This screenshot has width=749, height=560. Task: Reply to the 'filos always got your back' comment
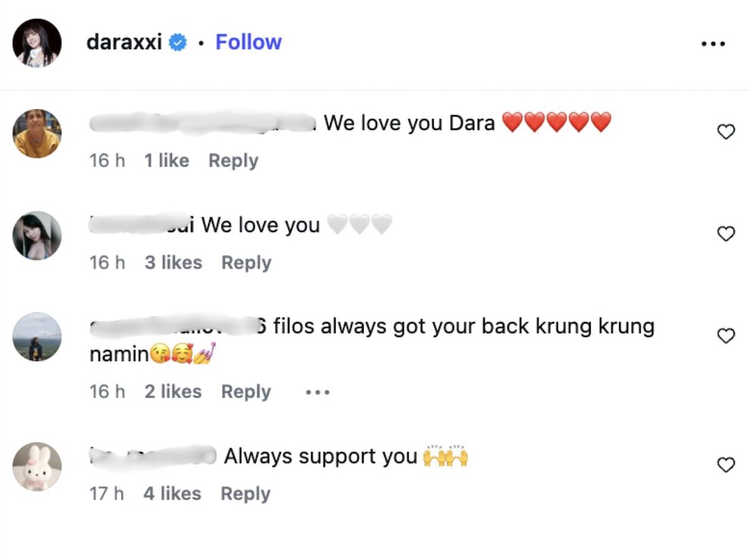(x=246, y=392)
